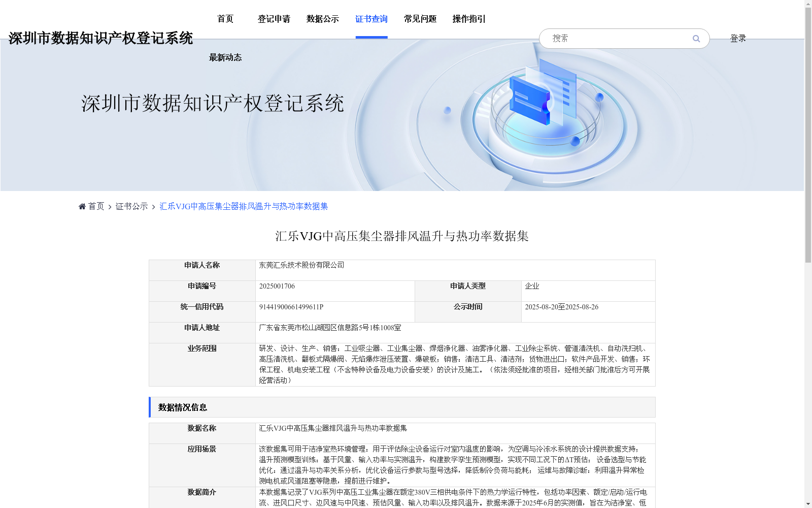Click the page vertical scrollbar thumb

(808, 135)
